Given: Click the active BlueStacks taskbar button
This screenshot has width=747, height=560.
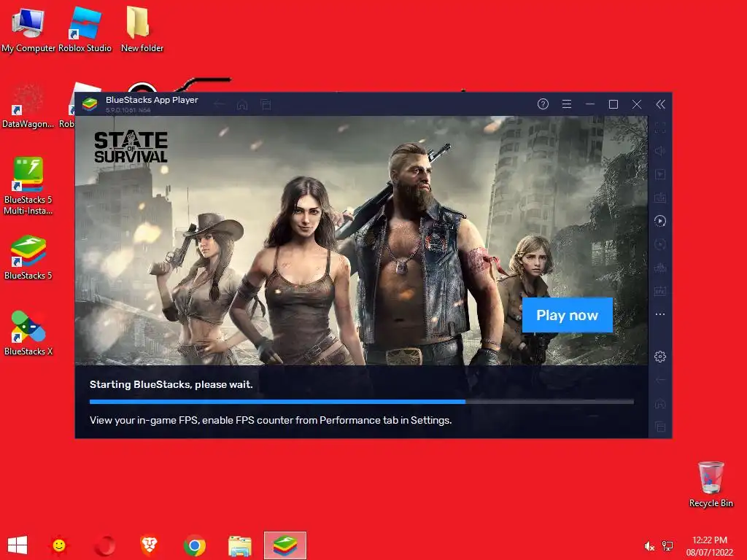Looking at the screenshot, I should [285, 545].
